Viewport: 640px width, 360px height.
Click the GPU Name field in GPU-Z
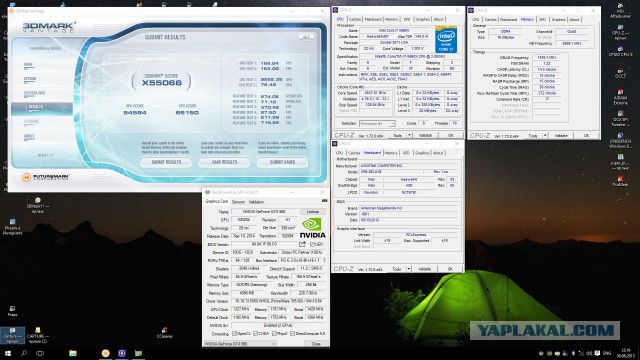click(x=264, y=211)
